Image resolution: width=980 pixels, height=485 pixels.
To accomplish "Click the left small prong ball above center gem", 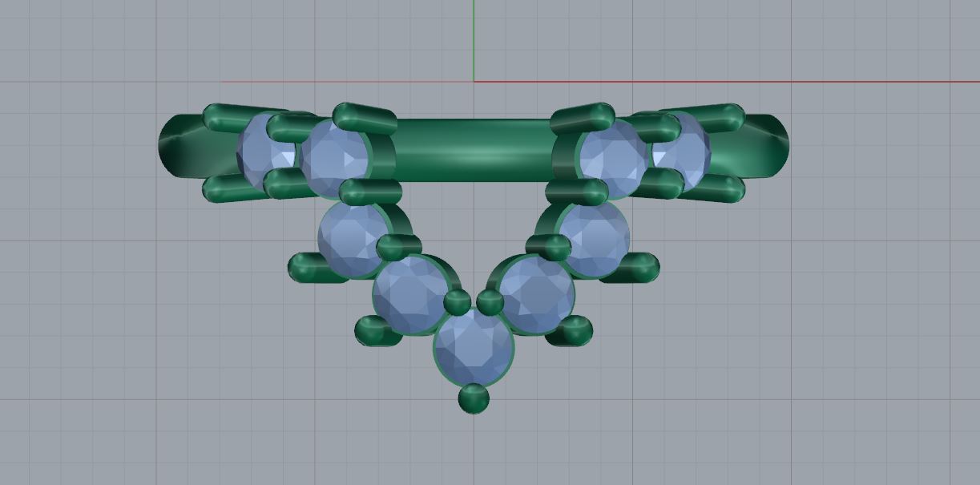I will (457, 302).
